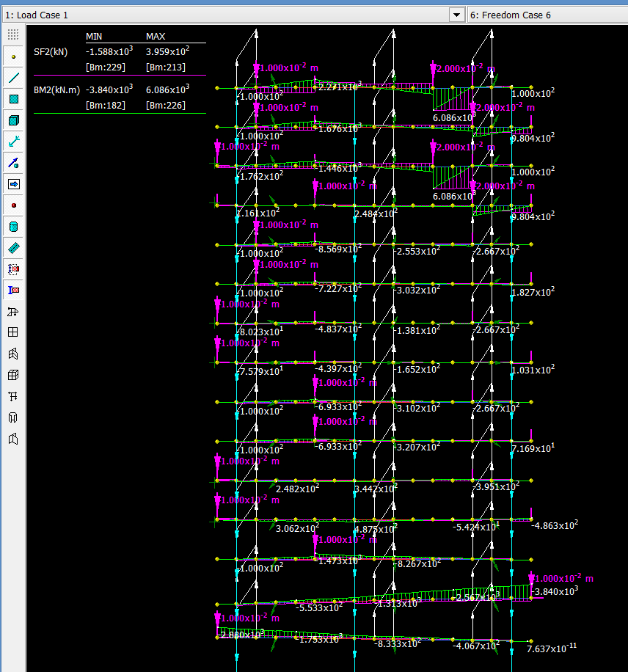Click the red dot vertex icon
This screenshot has width=628, height=672.
(x=13, y=205)
